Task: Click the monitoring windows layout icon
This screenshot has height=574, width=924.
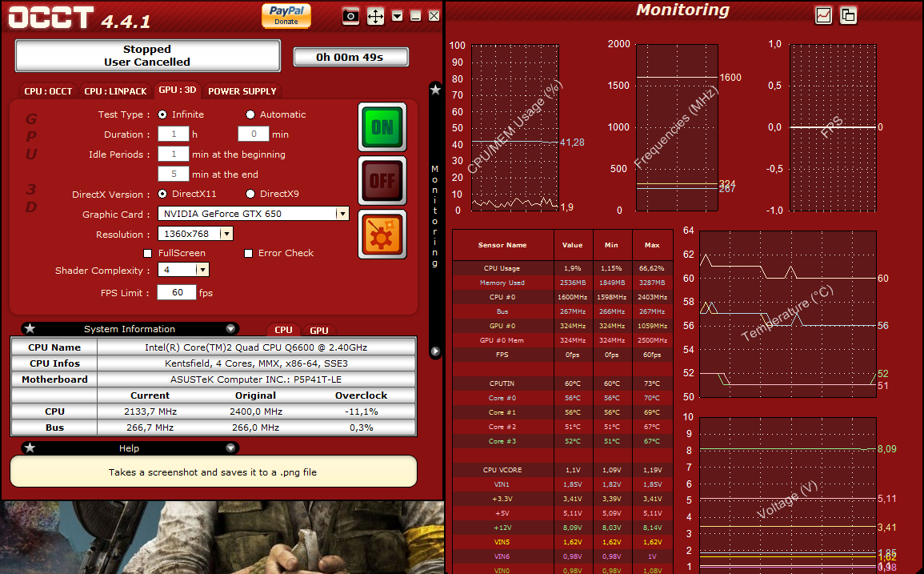Action: click(848, 15)
